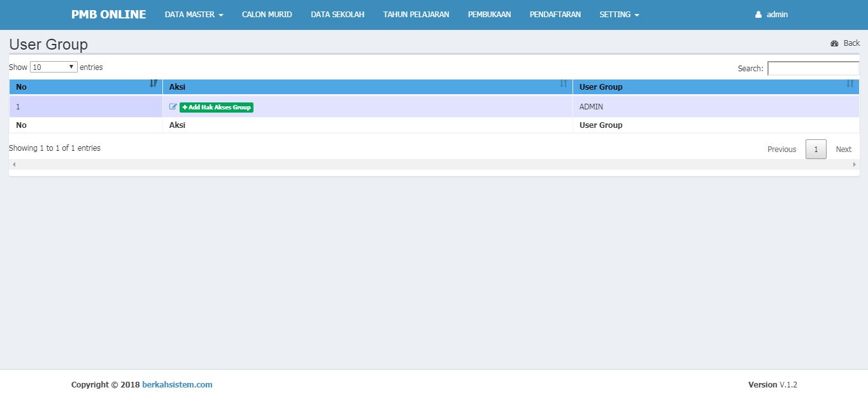Click right arrow of horizontal scrollbar
The image size is (868, 397).
(x=855, y=165)
